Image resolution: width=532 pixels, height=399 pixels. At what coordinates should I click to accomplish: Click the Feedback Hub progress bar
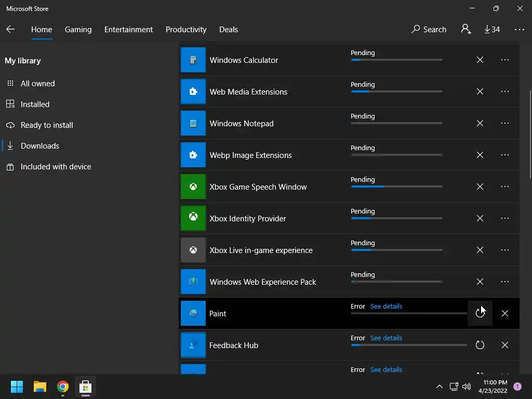coord(409,345)
